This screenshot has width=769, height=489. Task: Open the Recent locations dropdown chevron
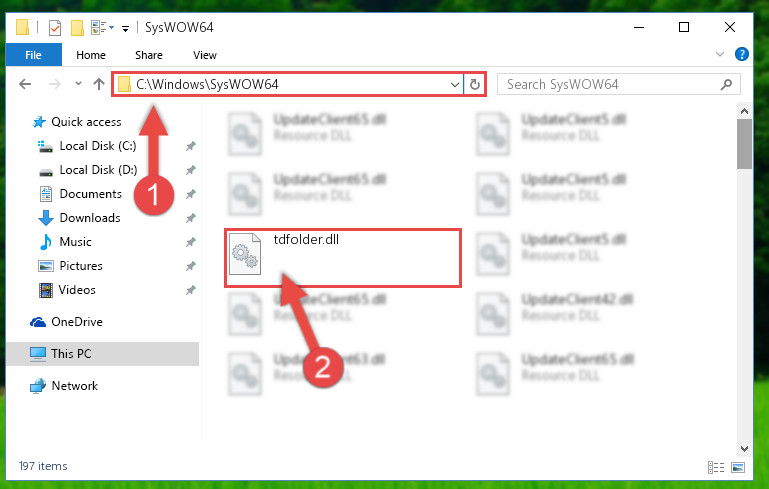point(78,84)
